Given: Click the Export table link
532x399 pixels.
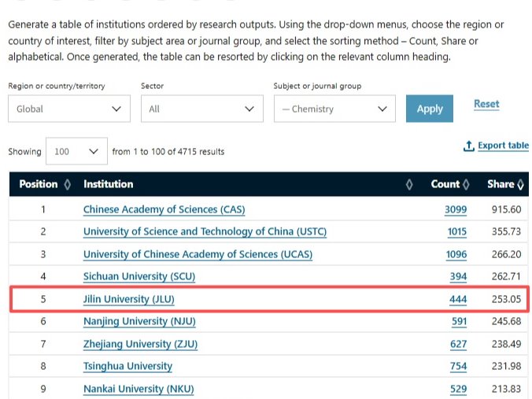Looking at the screenshot, I should point(503,146).
